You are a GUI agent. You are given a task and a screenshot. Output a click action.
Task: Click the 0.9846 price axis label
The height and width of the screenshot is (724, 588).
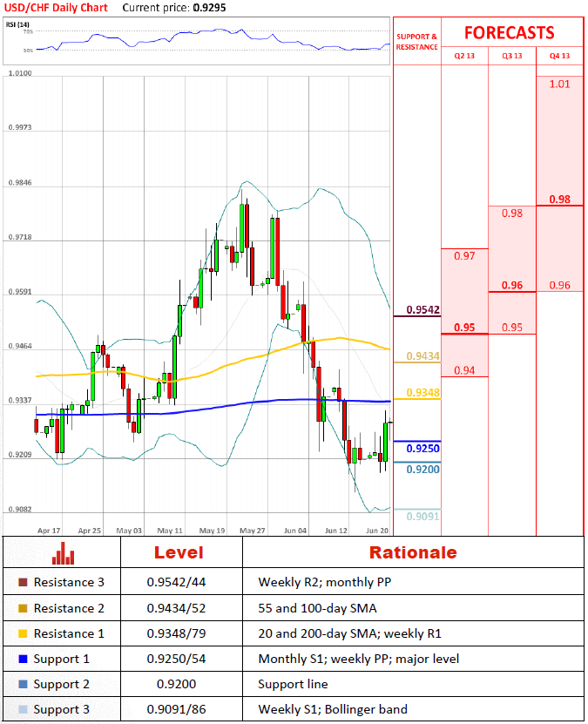coord(20,183)
